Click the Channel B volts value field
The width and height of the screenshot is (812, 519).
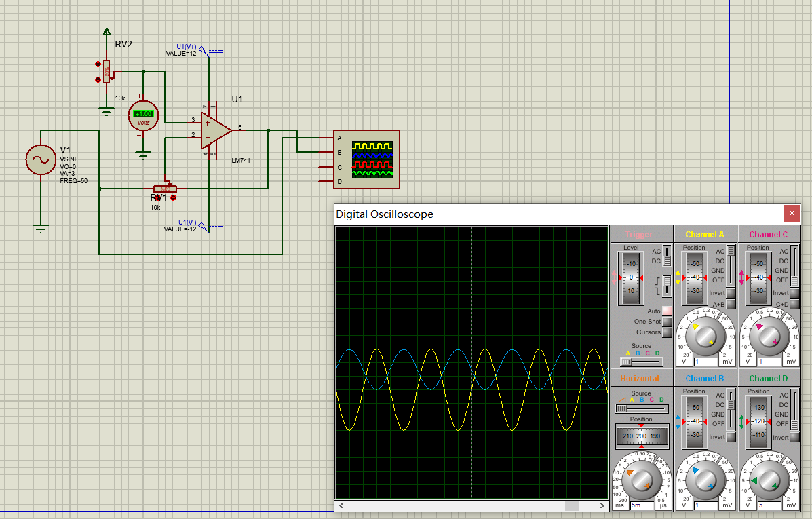pyautogui.click(x=706, y=505)
